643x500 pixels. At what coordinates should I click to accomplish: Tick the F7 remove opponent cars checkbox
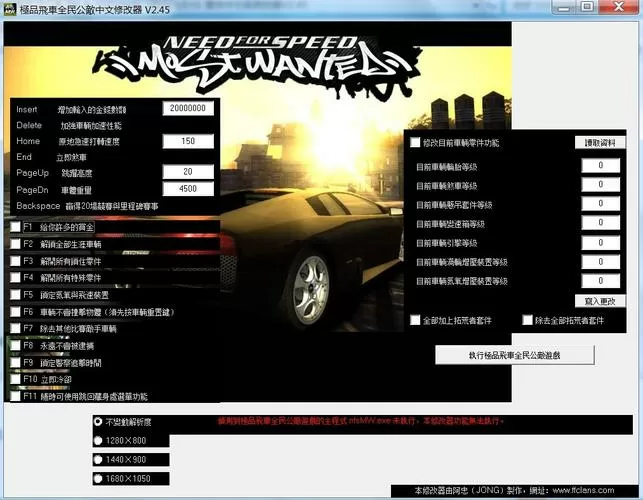pos(16,329)
